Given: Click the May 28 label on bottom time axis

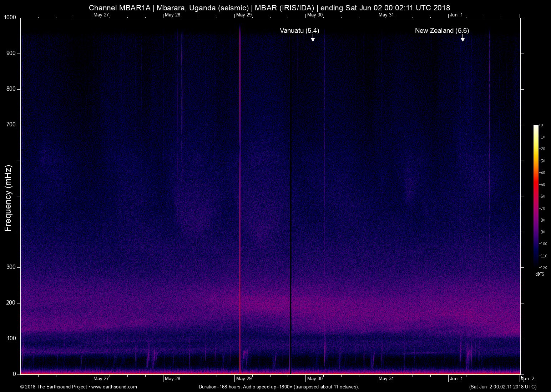Looking at the screenshot, I should (172, 378).
